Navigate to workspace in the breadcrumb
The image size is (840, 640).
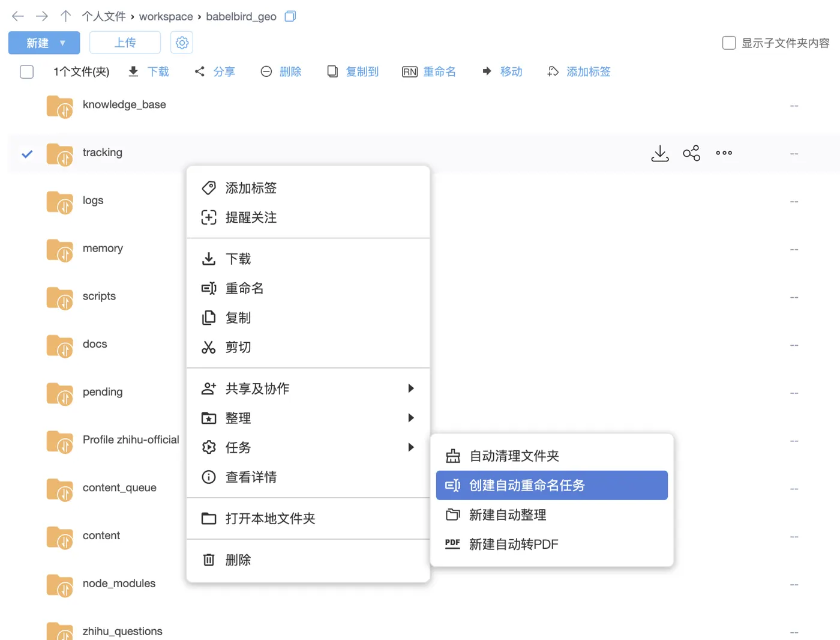point(166,17)
